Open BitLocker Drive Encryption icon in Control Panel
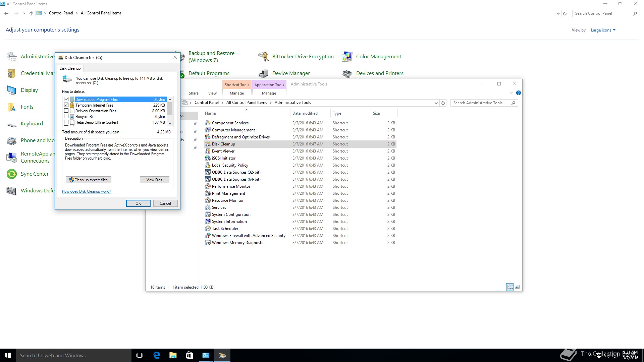Screen dimensions: 644x362 263,57
